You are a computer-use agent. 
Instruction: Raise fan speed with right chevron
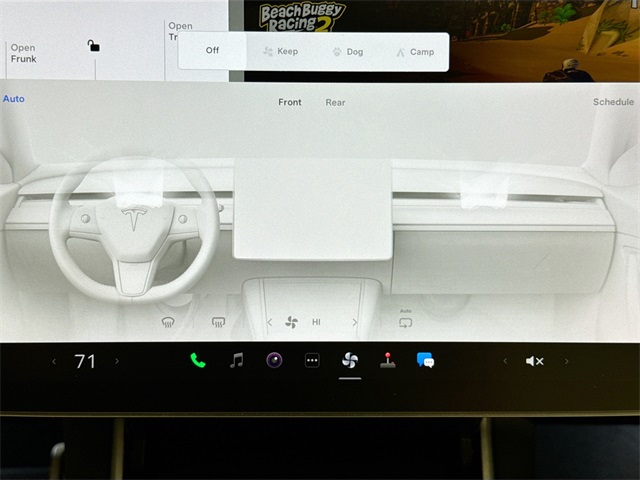click(x=355, y=322)
